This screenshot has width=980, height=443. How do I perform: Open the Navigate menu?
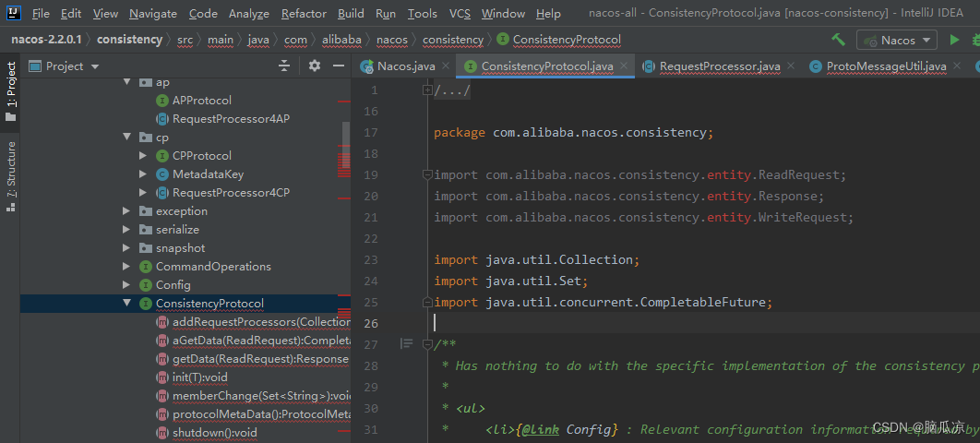click(x=153, y=13)
